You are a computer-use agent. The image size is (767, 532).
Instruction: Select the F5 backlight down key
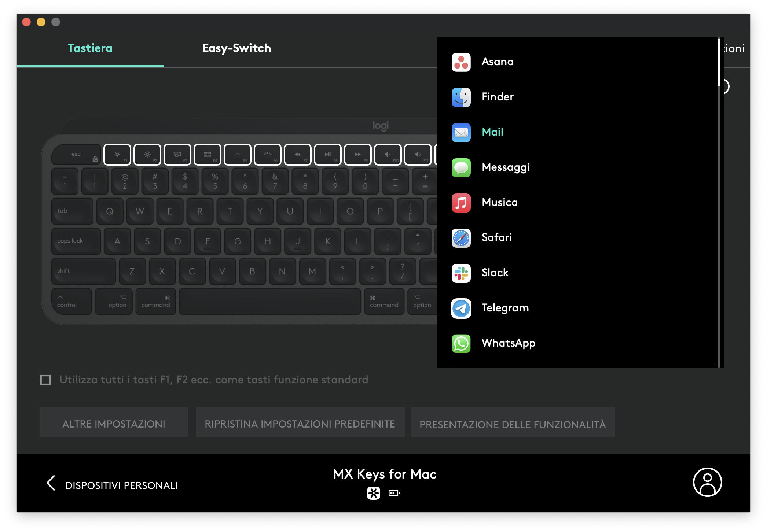click(x=238, y=155)
